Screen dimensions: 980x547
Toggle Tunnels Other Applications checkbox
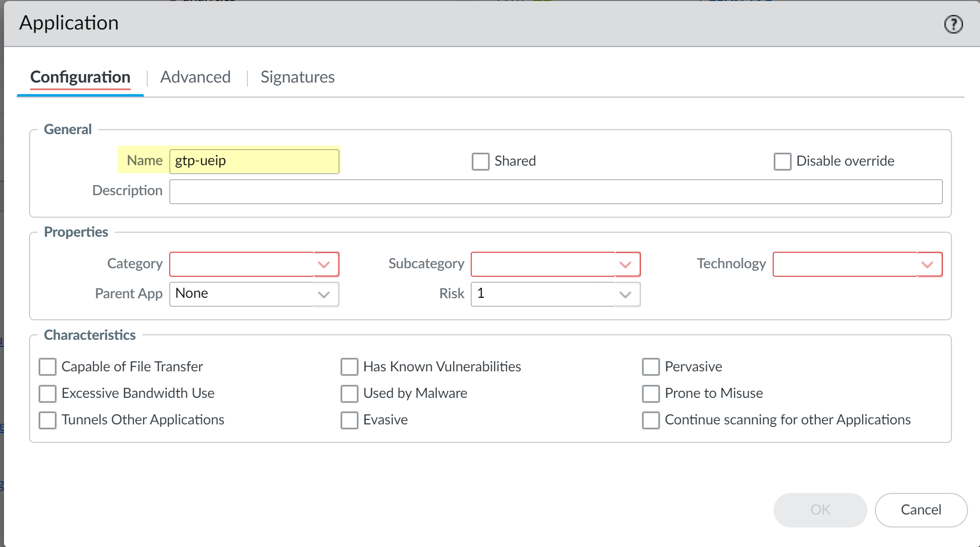coord(48,420)
